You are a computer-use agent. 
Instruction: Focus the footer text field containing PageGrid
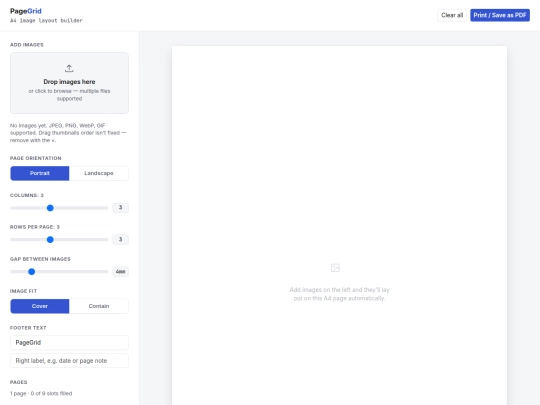pyautogui.click(x=69, y=343)
